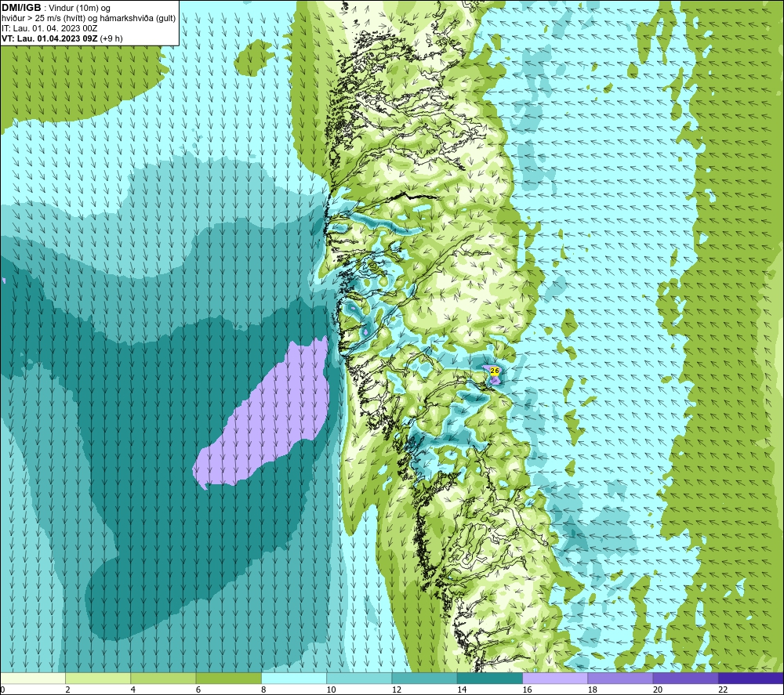The width and height of the screenshot is (784, 695).
Task: Click the '4' scale label
Action: [133, 690]
